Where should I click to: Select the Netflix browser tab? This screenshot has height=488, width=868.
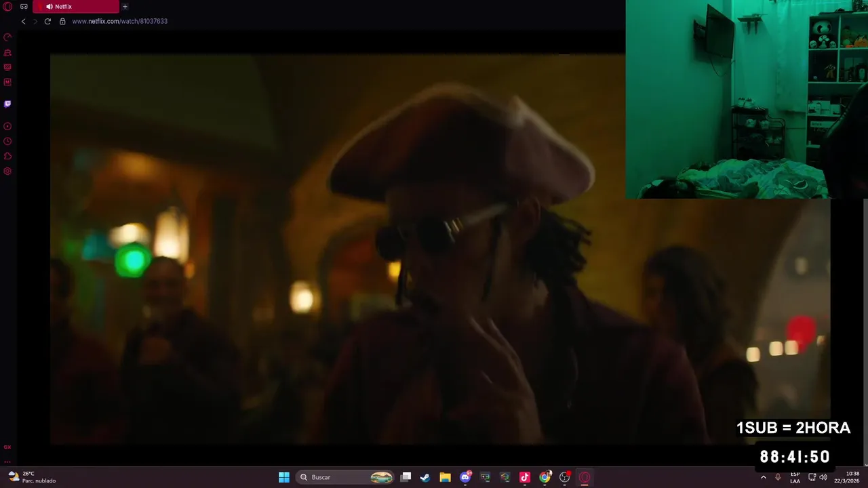(x=75, y=6)
